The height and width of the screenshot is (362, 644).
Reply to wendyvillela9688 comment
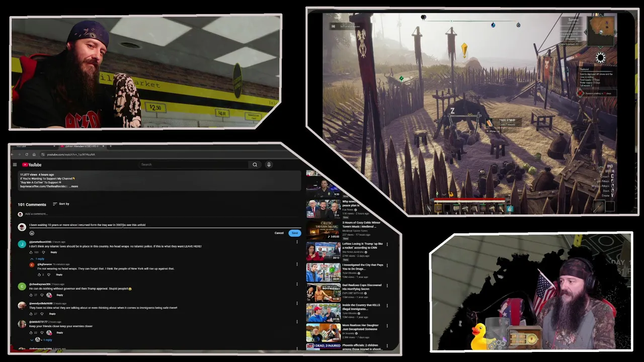tap(52, 314)
